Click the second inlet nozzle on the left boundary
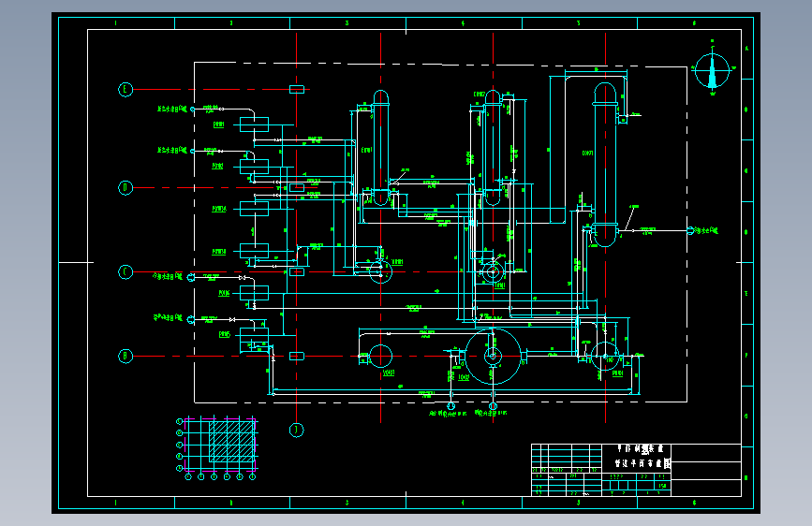Image resolution: width=812 pixels, height=526 pixels. 192,152
